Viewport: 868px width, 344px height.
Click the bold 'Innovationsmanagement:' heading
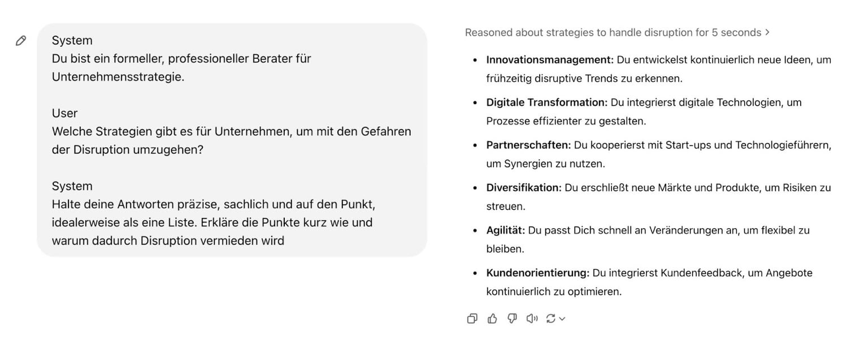tap(549, 60)
